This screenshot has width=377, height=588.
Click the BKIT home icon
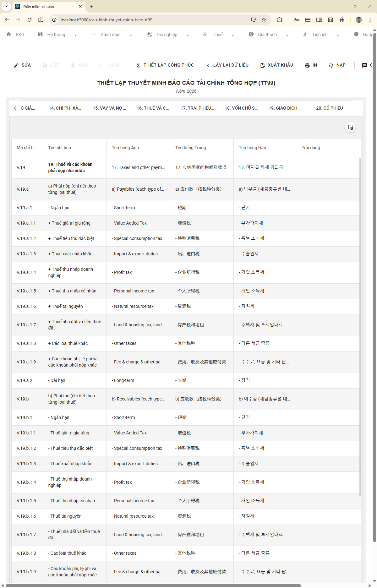(x=9, y=34)
